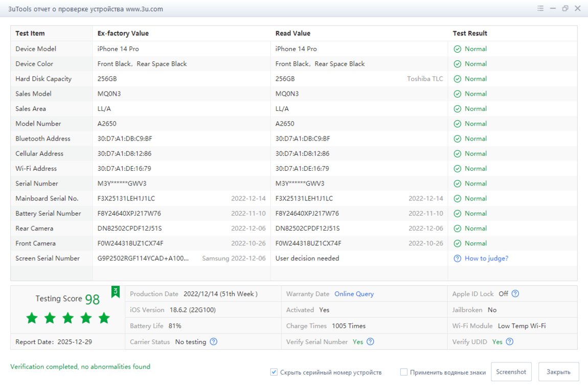
Task: Maximize the report window
Action: 565,9
